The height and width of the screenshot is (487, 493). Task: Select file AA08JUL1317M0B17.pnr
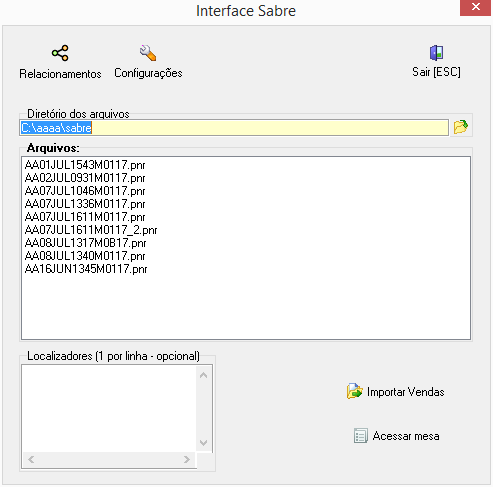click(85, 243)
